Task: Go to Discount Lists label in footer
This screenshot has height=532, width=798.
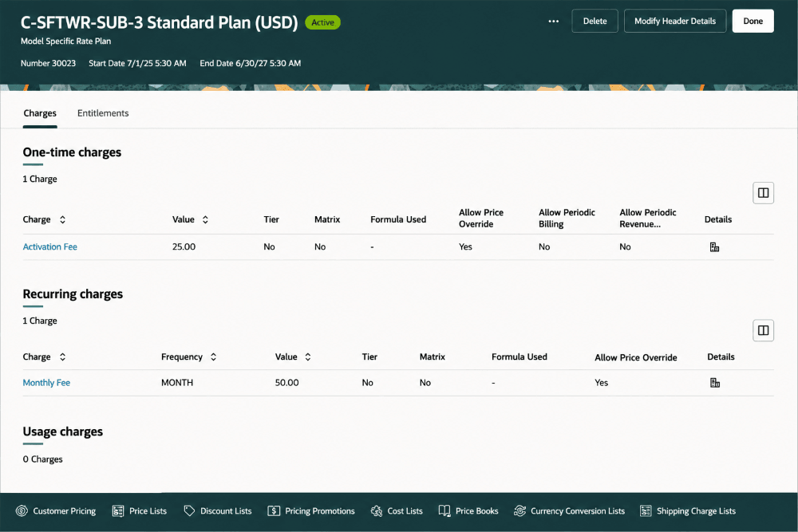Action: point(226,510)
